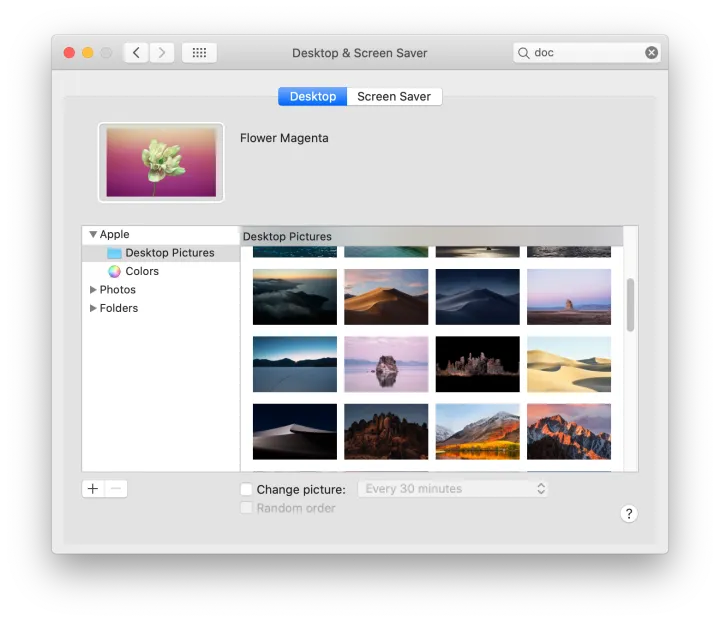720x622 pixels.
Task: Collapse the Apple section
Action: click(93, 235)
